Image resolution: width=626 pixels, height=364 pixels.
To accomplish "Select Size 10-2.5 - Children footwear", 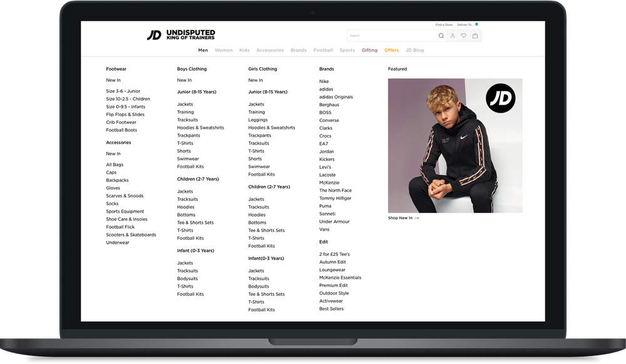I will click(x=128, y=99).
